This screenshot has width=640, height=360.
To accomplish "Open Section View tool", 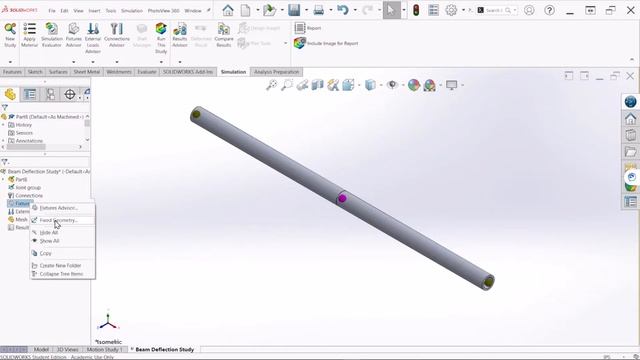I will click(x=318, y=85).
